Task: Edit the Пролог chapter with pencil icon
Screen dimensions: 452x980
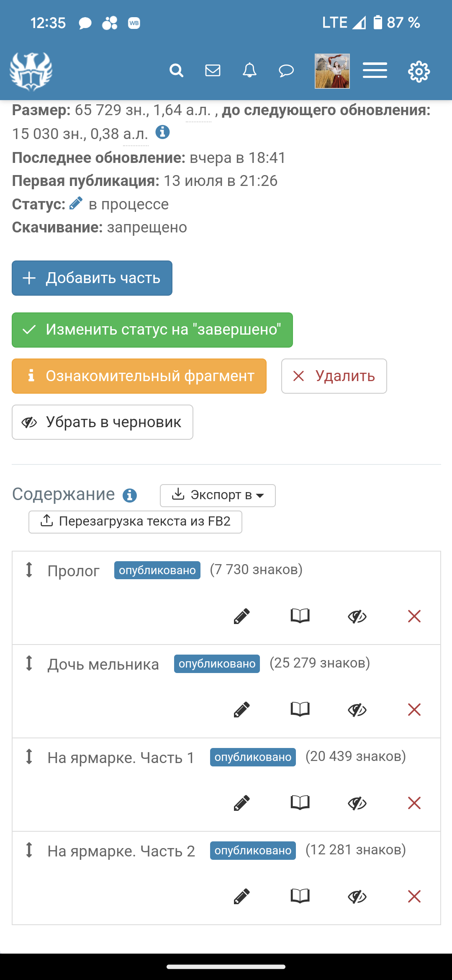Action: coord(241,616)
